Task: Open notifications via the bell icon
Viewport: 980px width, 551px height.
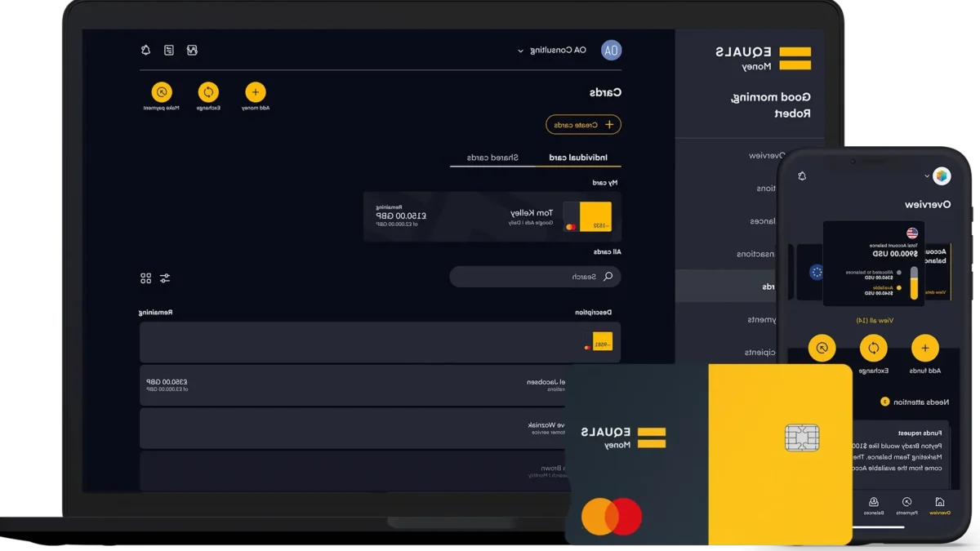Action: tap(145, 50)
